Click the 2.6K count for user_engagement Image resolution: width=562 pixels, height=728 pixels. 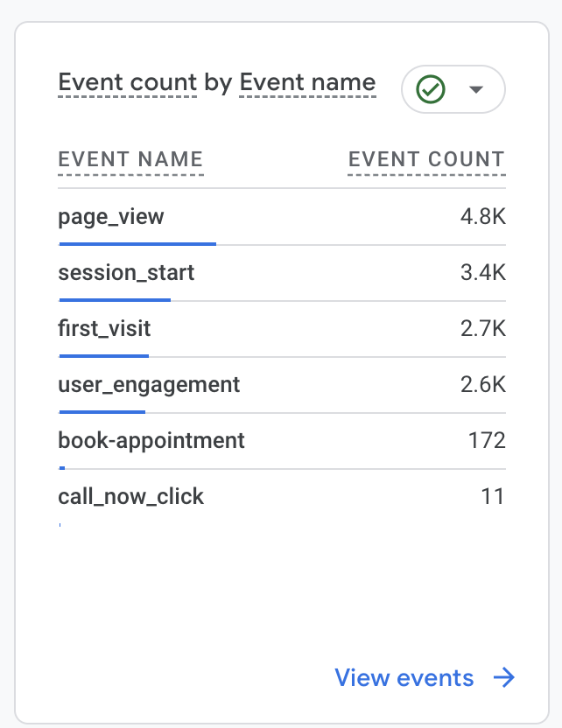[x=483, y=384]
